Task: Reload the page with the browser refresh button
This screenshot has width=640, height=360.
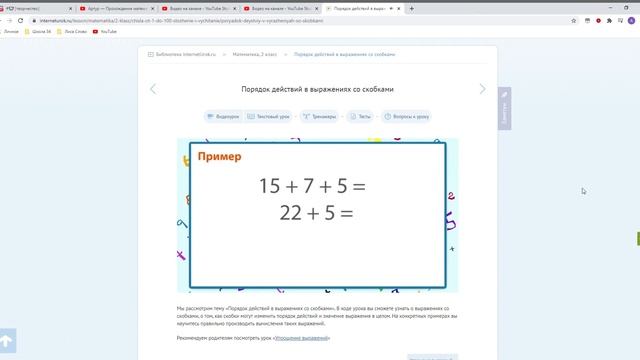Action: (20, 20)
